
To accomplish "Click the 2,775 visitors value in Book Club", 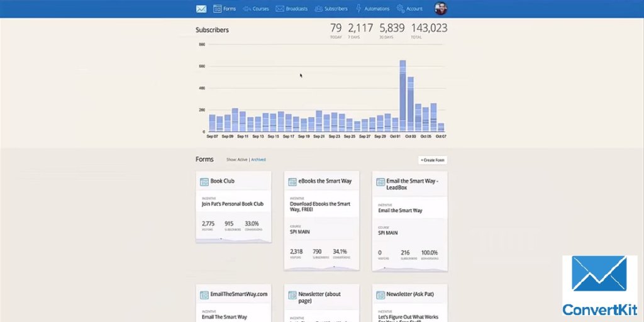I will coord(208,223).
